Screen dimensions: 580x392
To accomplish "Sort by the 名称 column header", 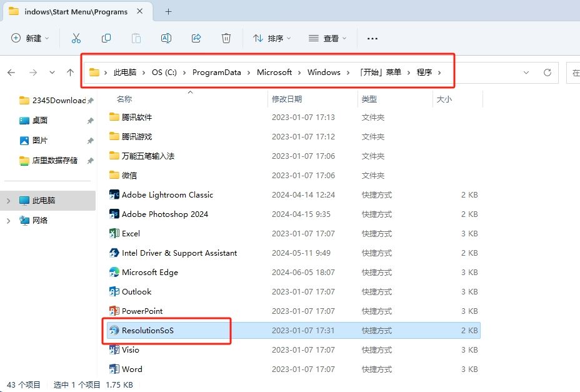I will (124, 99).
